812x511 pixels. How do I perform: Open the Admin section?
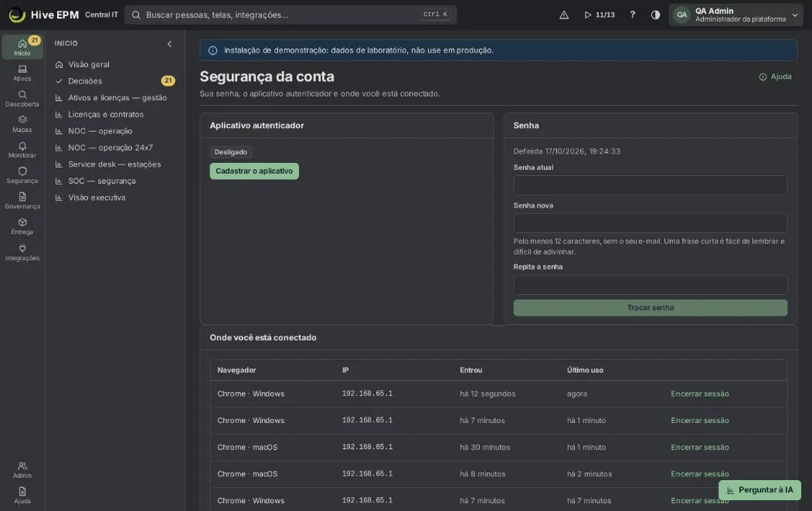tap(22, 469)
